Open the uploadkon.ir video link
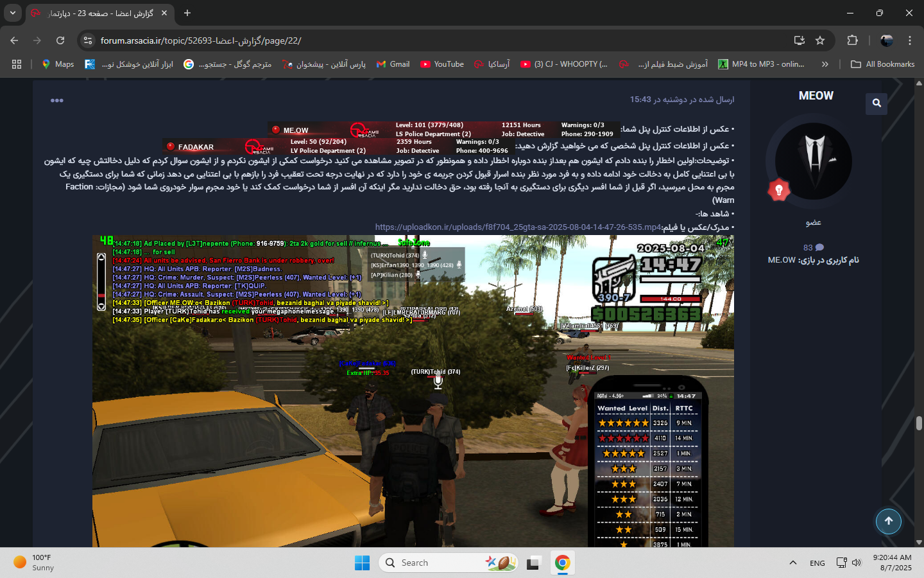Image resolution: width=924 pixels, height=578 pixels. click(x=518, y=227)
